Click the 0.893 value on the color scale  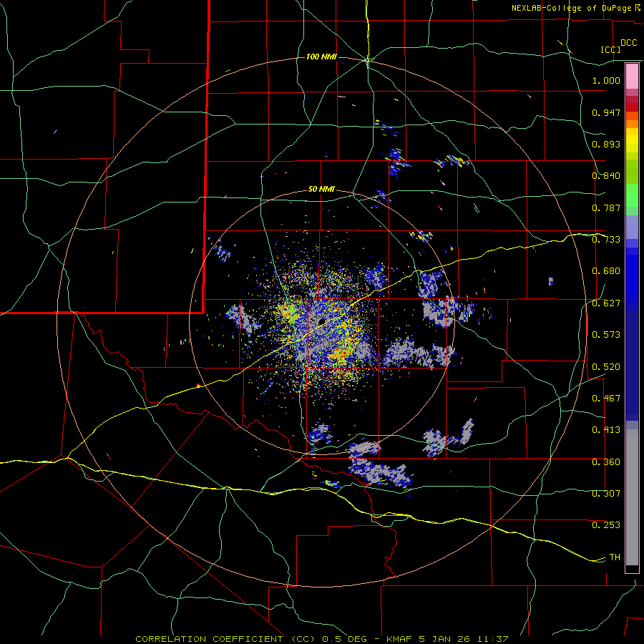[606, 144]
